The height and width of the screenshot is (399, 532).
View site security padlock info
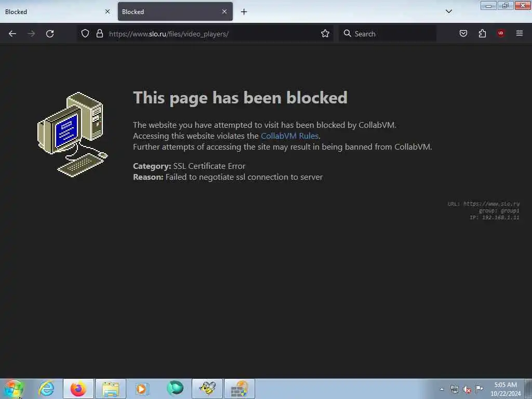pos(99,34)
